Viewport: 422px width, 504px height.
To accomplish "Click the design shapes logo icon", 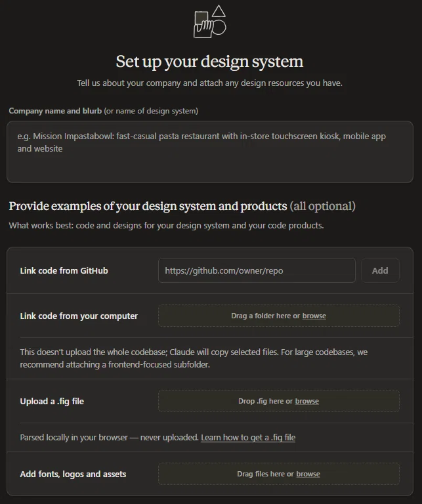I will click(209, 22).
